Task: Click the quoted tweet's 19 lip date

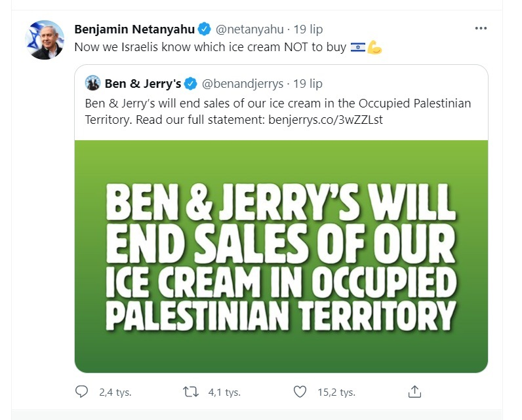Action: 308,84
